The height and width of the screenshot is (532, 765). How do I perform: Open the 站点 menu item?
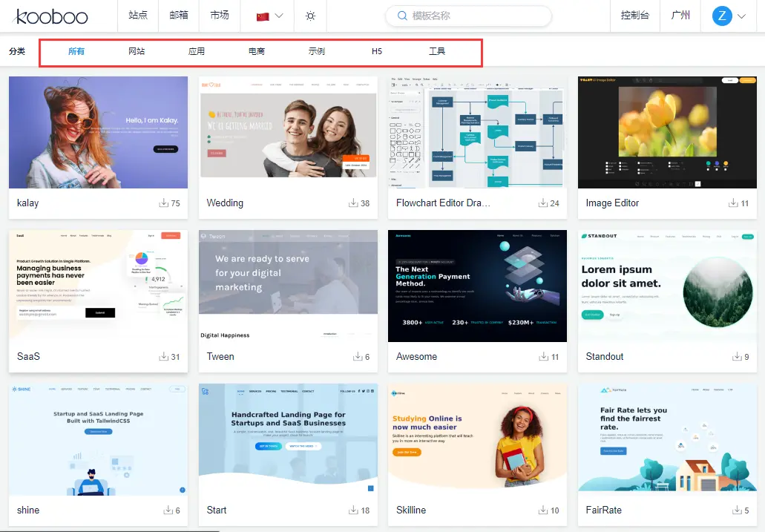138,16
